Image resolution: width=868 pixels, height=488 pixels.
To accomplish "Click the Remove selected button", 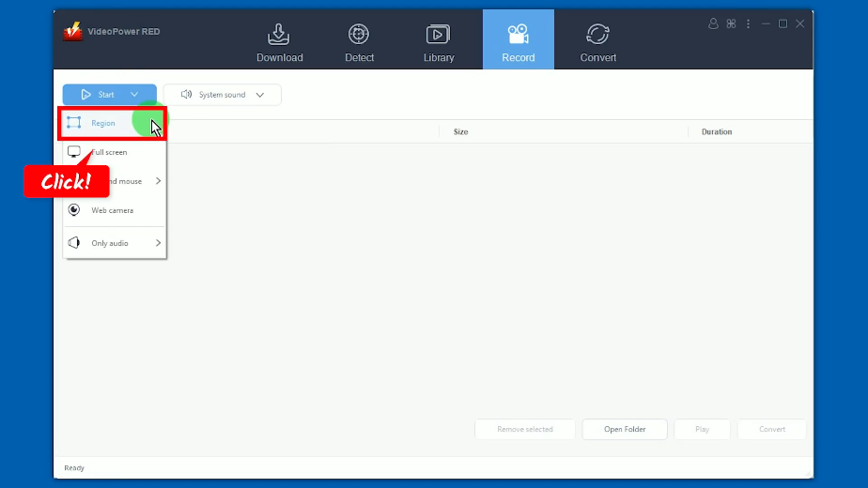I will tap(525, 429).
